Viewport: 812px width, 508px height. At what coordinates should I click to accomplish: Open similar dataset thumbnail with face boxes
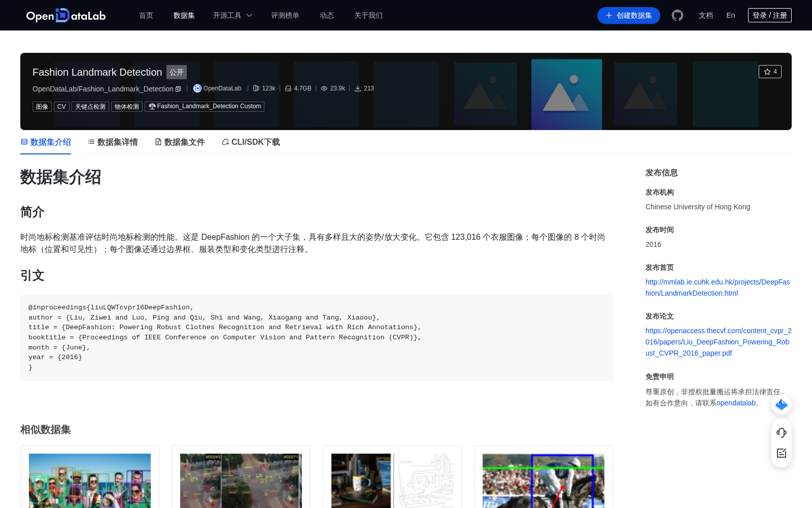[90, 481]
